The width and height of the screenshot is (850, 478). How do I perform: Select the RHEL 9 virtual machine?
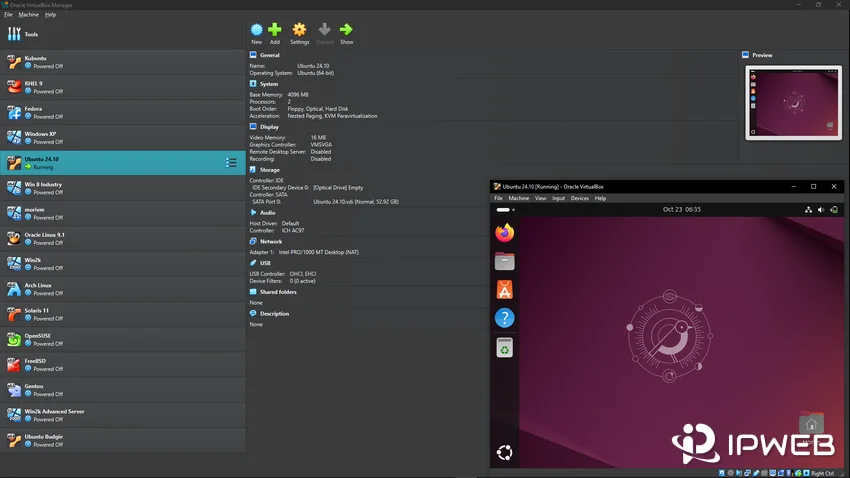[123, 87]
